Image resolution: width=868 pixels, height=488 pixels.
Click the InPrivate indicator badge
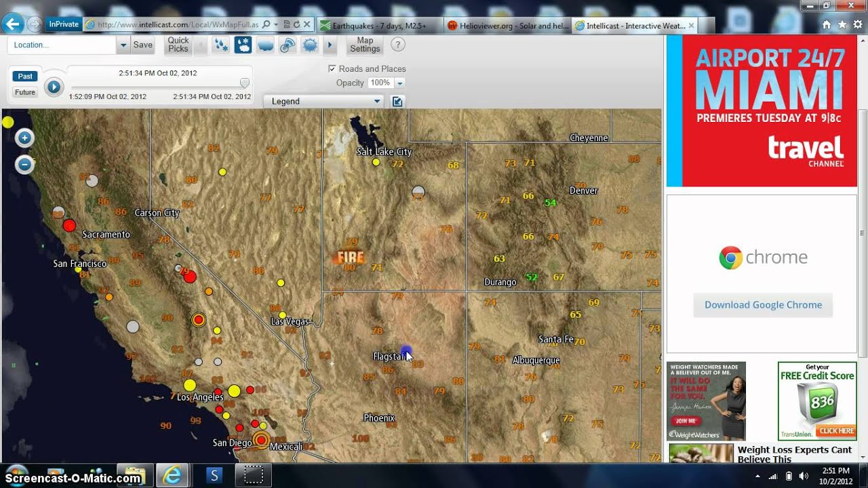[x=64, y=24]
